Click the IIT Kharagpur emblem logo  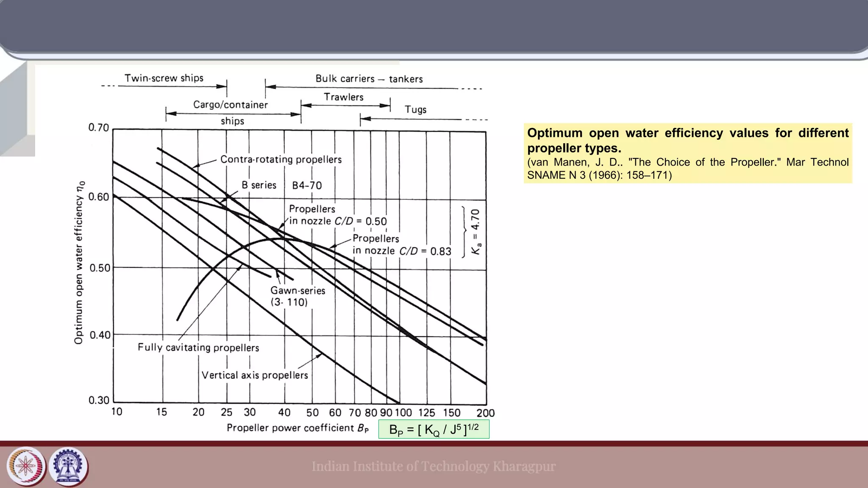[69, 467]
